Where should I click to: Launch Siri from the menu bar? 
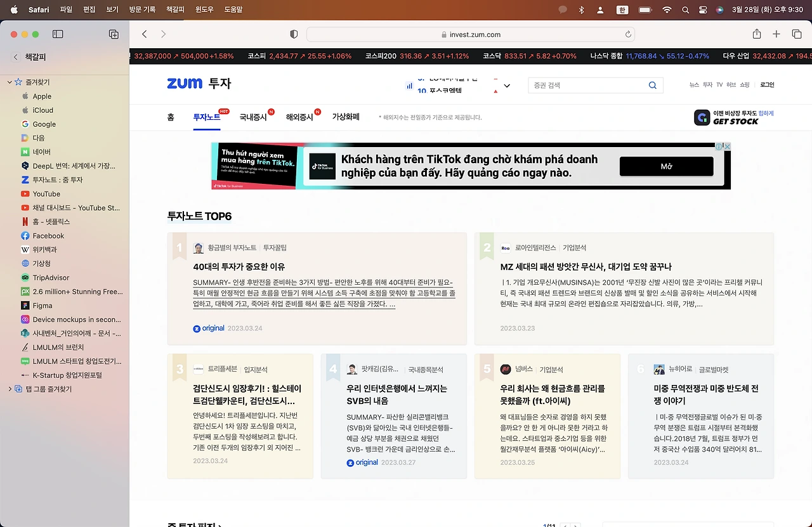tap(719, 10)
